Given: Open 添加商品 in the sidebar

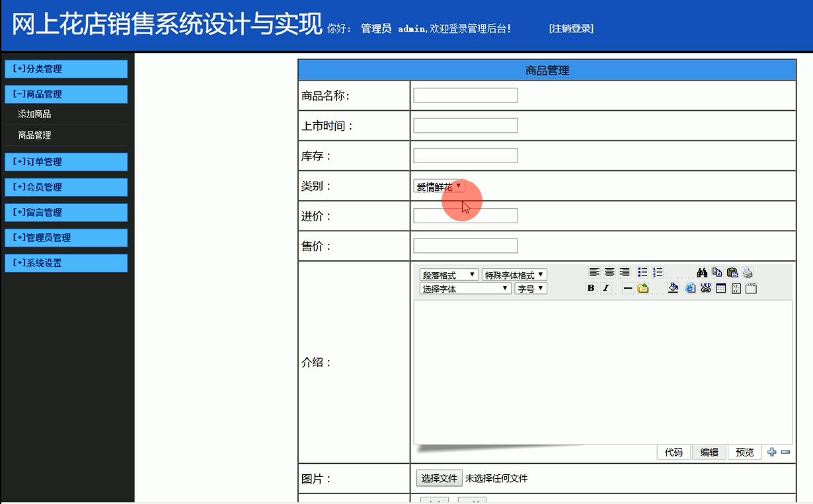Looking at the screenshot, I should (34, 114).
